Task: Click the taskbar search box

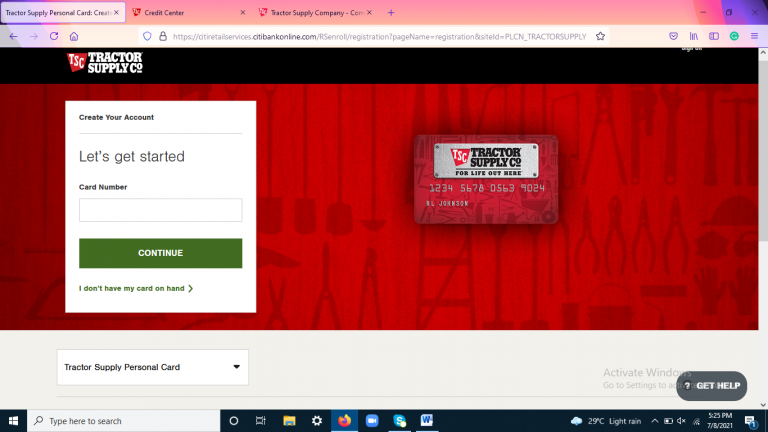Action: click(123, 421)
